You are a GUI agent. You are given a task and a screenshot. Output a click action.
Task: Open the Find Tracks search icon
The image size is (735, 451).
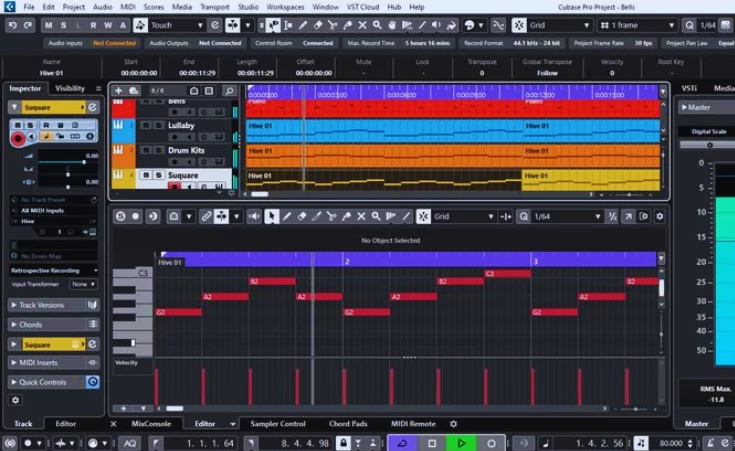click(229, 90)
